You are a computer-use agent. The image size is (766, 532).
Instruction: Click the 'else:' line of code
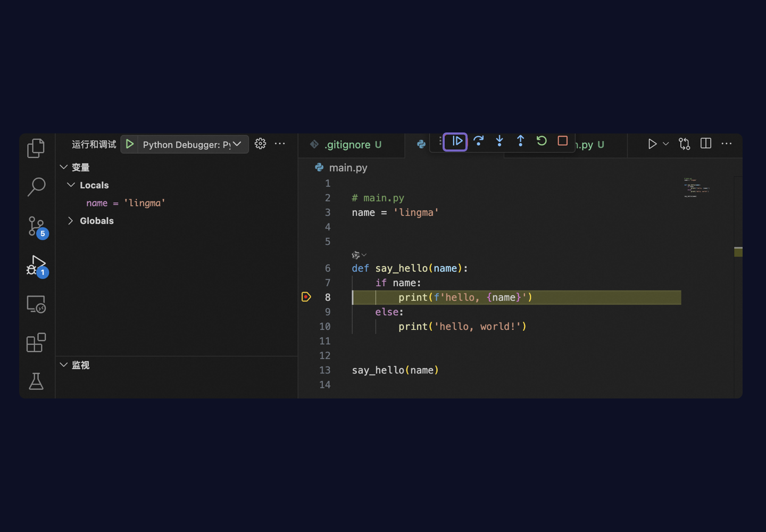389,312
